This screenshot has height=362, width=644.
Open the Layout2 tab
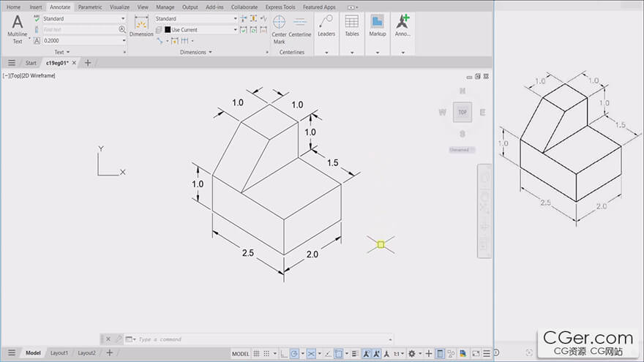click(x=86, y=352)
